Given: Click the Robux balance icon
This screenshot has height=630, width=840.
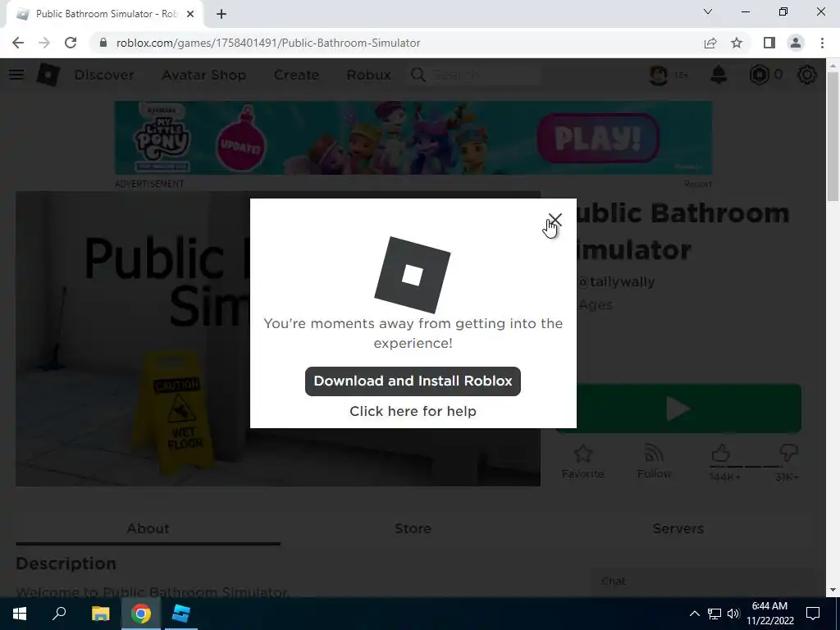Looking at the screenshot, I should click(759, 75).
